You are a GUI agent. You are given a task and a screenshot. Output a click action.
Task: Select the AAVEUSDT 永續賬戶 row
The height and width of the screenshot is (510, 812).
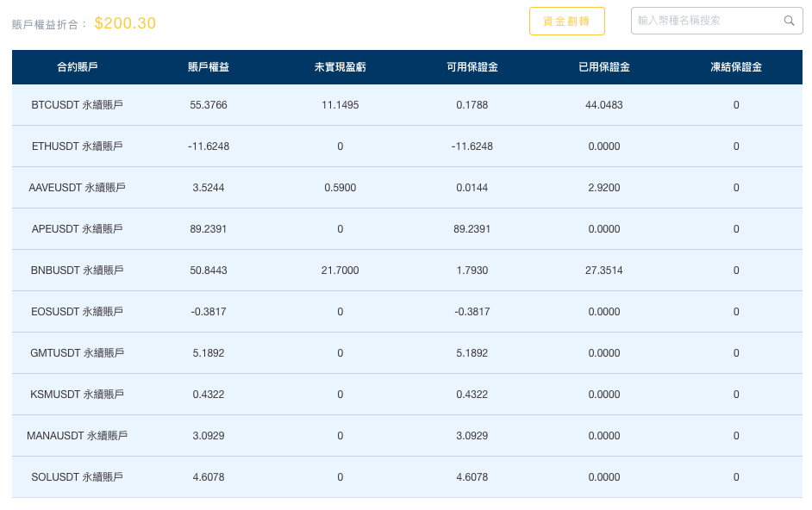click(77, 188)
